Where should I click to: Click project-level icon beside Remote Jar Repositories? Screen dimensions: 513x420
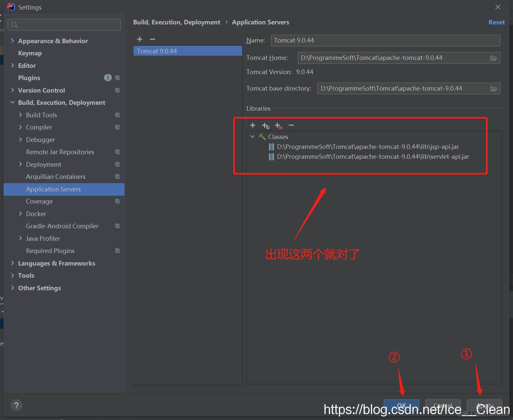(x=117, y=152)
